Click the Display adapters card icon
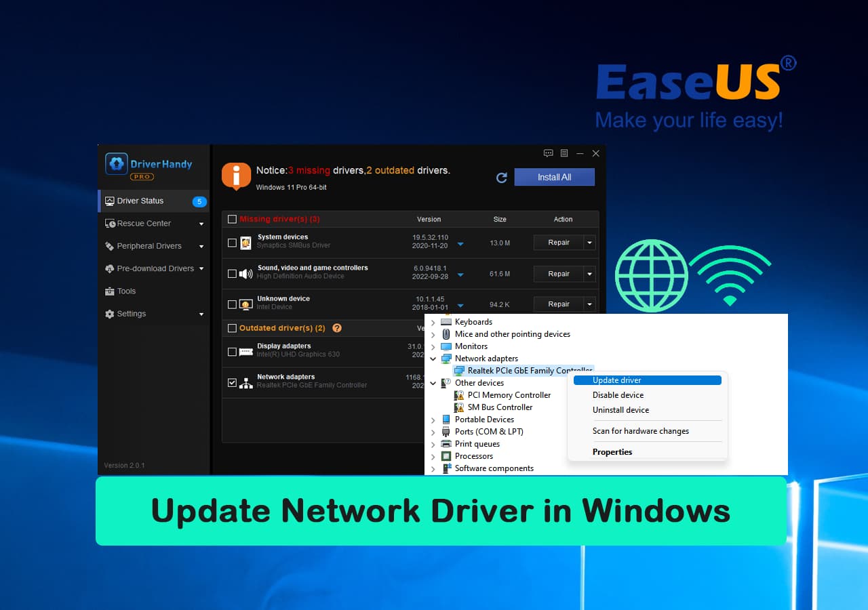Viewport: 868px width, 610px height. 246,352
